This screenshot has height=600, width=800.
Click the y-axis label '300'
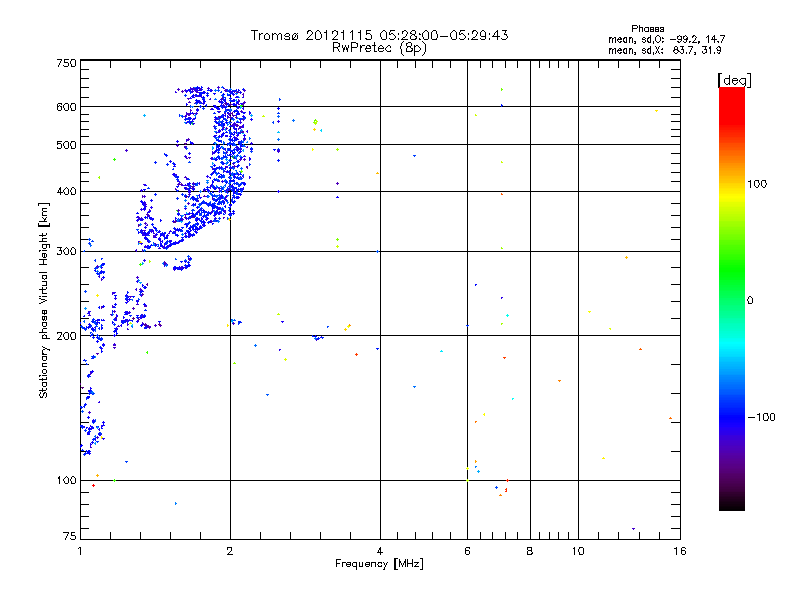pyautogui.click(x=66, y=252)
